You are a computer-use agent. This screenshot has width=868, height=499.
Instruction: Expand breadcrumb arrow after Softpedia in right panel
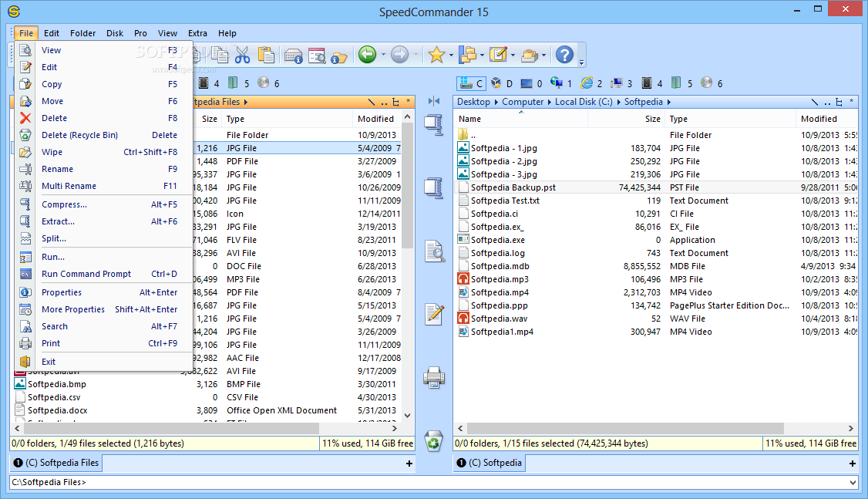[668, 102]
